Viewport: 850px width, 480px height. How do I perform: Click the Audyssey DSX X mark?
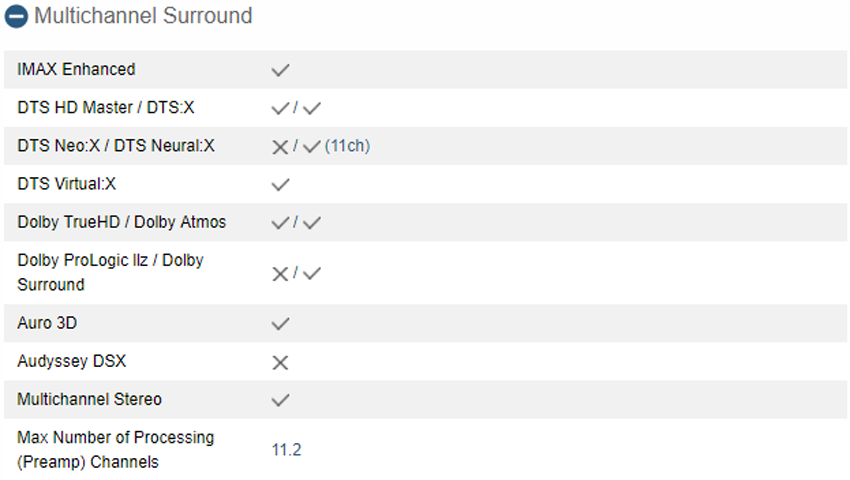280,362
